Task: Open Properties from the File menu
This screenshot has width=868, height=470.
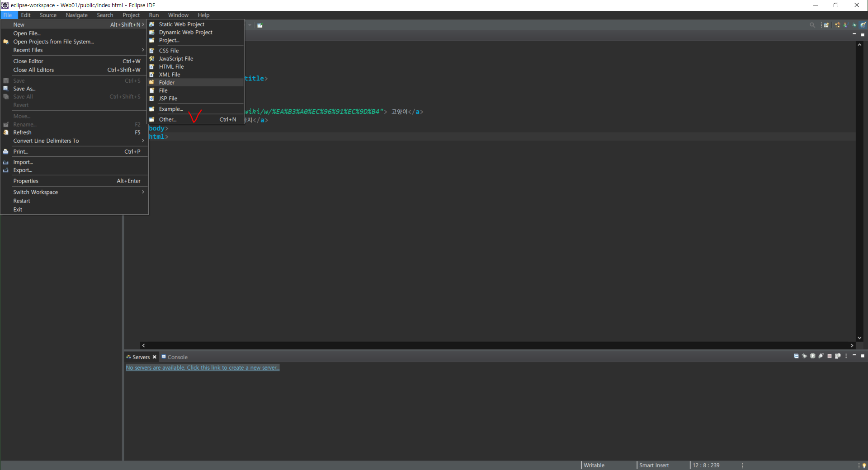Action: tap(75, 181)
